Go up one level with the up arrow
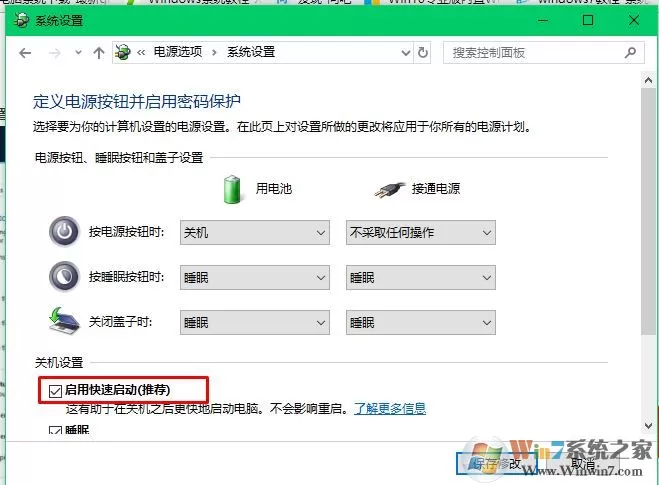659x485 pixels. click(99, 53)
